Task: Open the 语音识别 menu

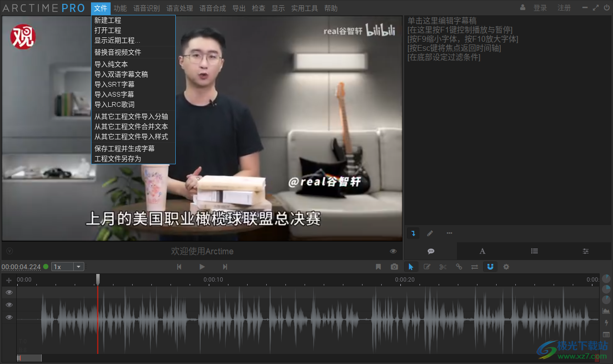Action: coord(147,8)
